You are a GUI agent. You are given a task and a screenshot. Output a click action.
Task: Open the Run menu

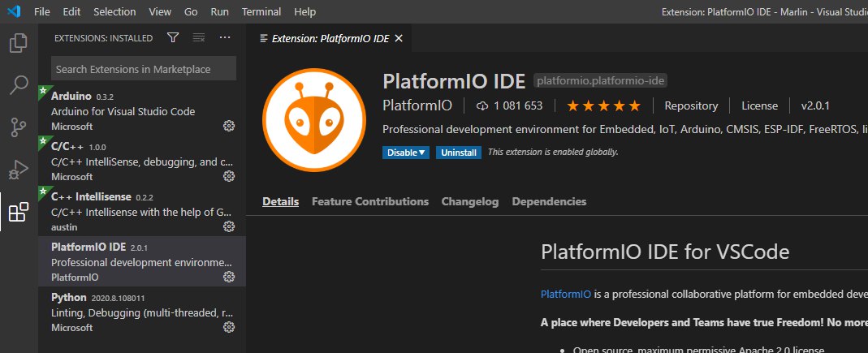220,11
